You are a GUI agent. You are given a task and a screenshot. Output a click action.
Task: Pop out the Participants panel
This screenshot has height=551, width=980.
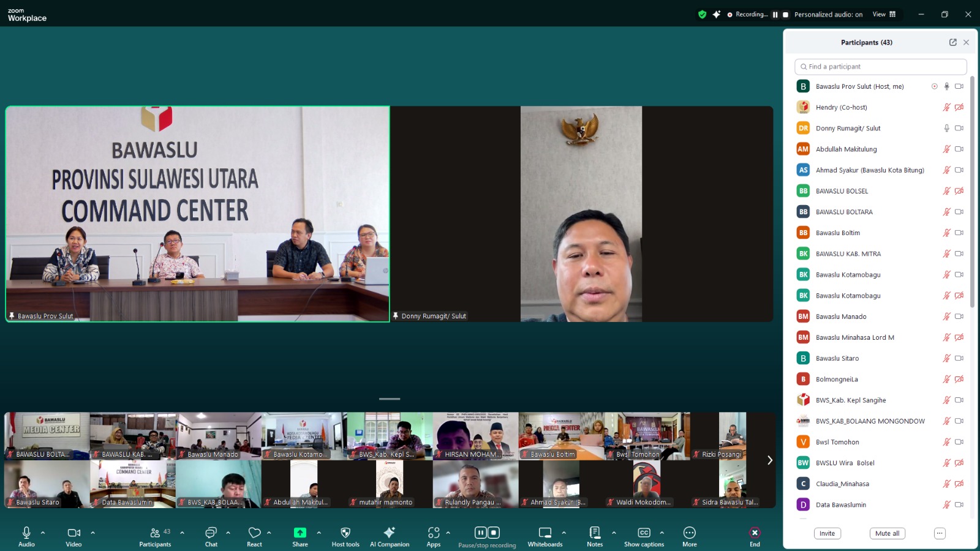(952, 42)
